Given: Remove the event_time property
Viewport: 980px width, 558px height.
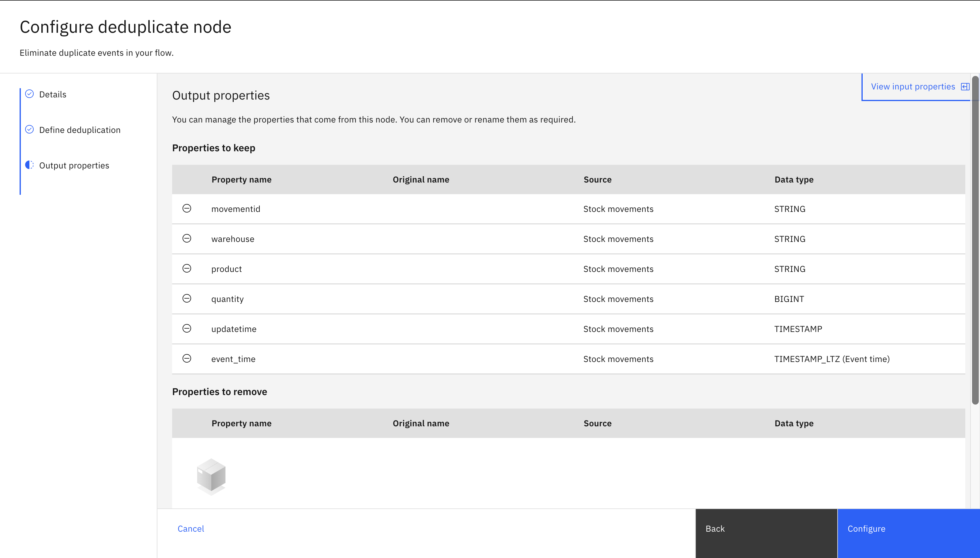Looking at the screenshot, I should click(x=187, y=359).
